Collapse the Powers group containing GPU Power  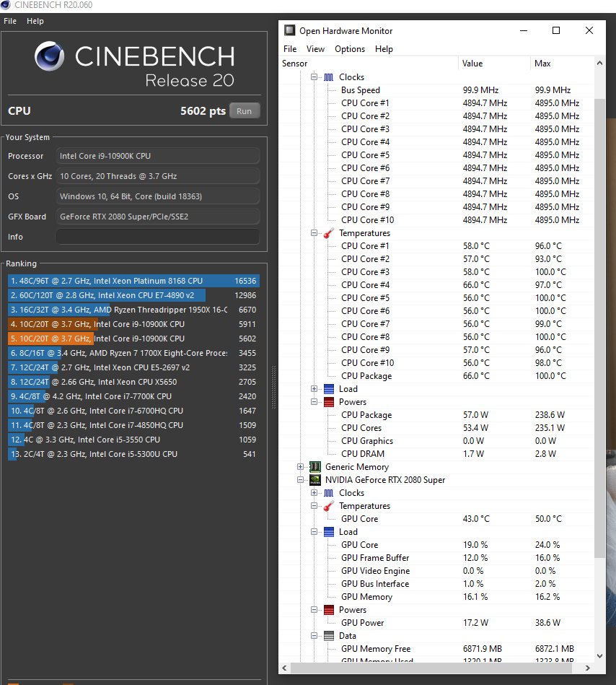pos(314,610)
